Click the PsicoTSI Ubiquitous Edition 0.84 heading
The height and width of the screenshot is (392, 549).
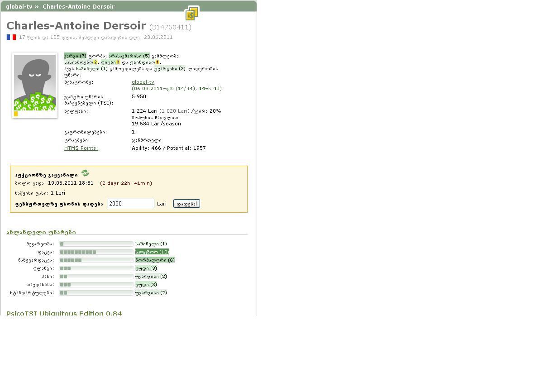(64, 313)
